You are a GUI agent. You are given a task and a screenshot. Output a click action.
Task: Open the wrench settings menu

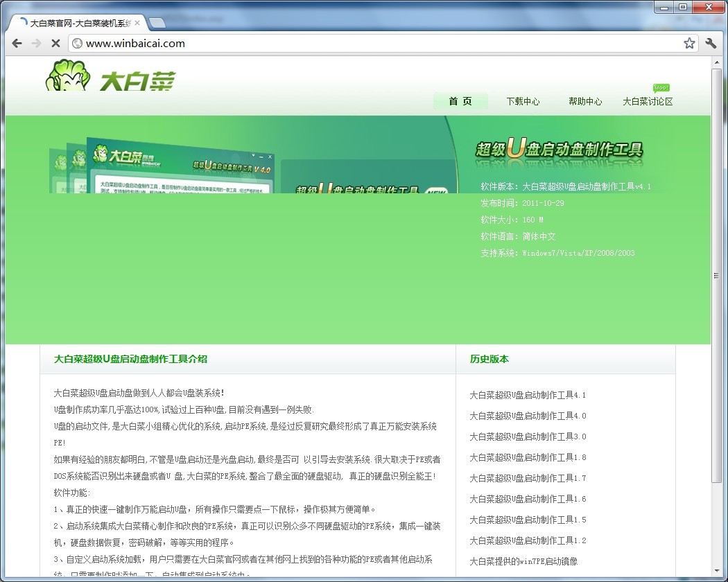(711, 43)
